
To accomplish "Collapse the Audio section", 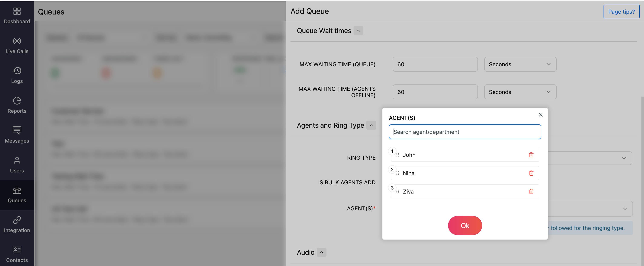I will (322, 252).
